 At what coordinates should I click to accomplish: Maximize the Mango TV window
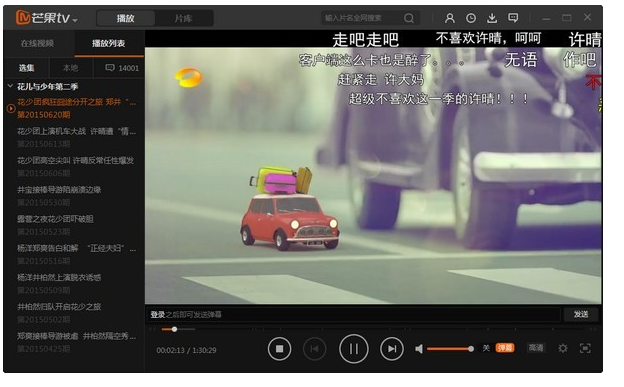pos(567,18)
